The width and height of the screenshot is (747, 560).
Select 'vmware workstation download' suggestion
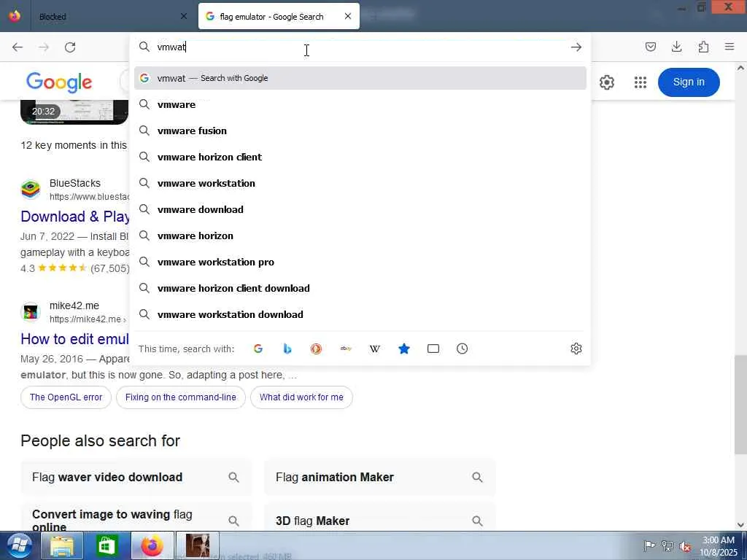click(x=360, y=314)
